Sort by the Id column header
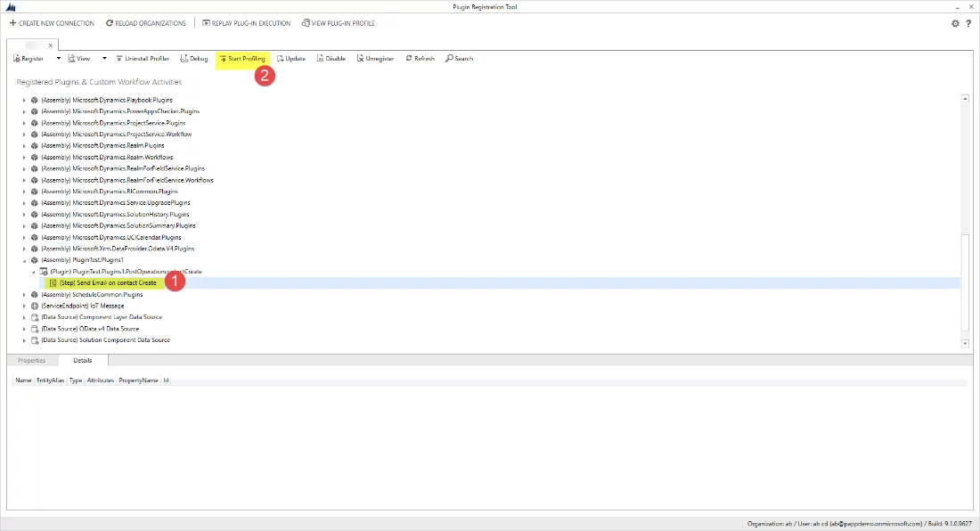This screenshot has width=980, height=531. [x=167, y=380]
